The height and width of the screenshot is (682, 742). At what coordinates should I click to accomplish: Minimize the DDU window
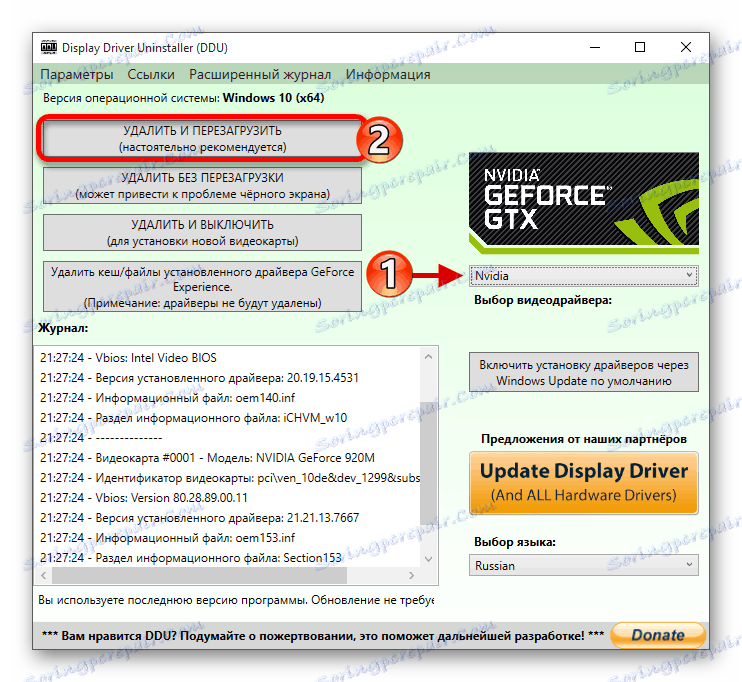[x=595, y=47]
